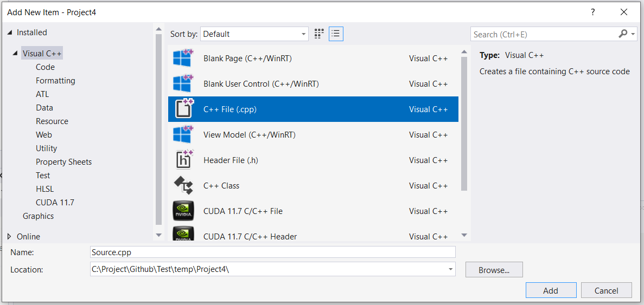Select the Code category
The image size is (644, 305).
(x=45, y=67)
